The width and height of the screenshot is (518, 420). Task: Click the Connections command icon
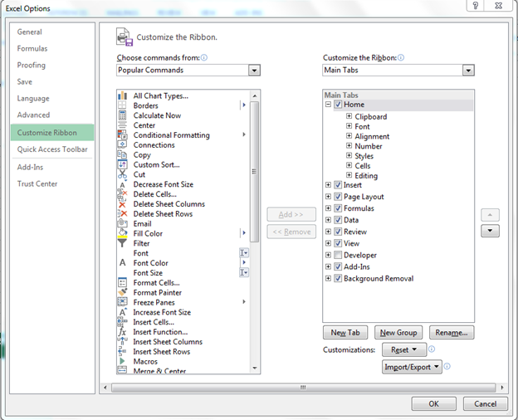122,144
